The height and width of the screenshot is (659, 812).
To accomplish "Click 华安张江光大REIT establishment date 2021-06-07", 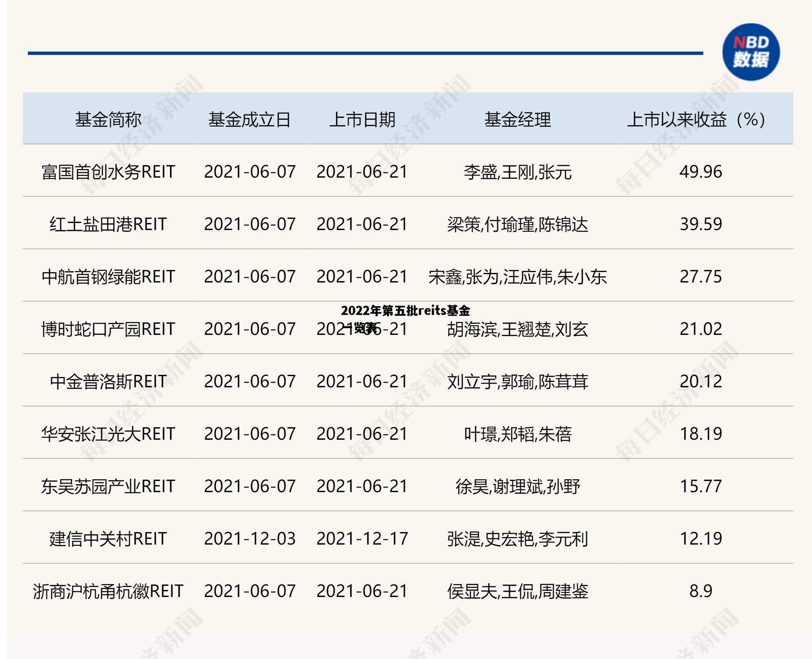I will click(x=250, y=434).
